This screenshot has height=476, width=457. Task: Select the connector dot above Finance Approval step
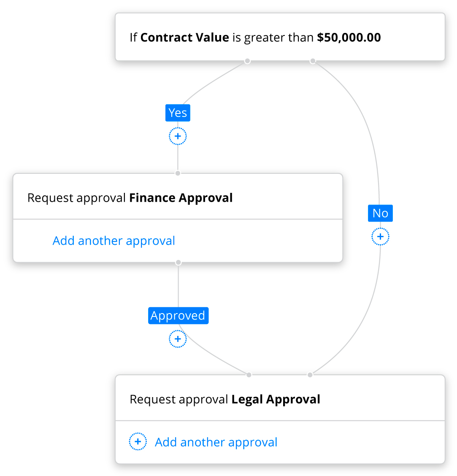point(178,173)
